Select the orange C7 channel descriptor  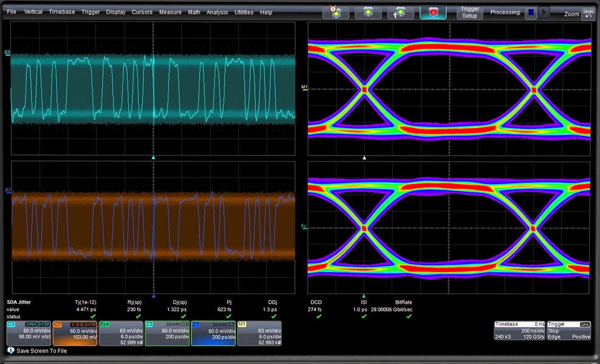75,333
